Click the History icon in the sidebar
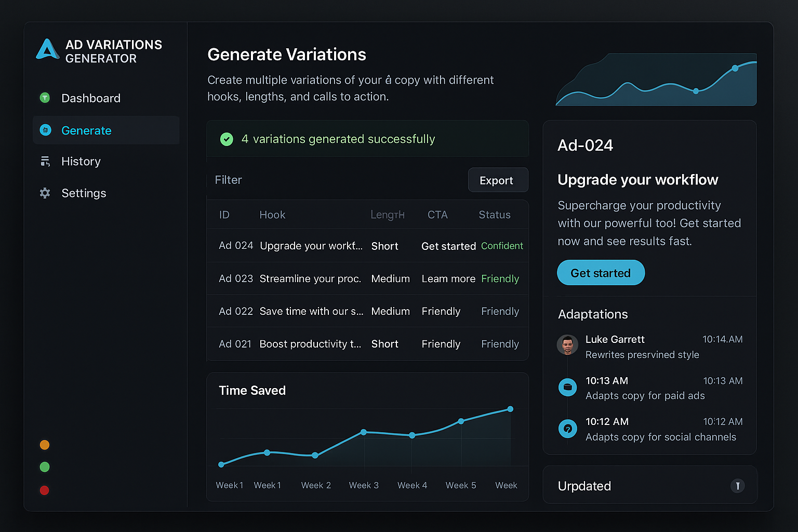Screen dimensions: 798x532 pos(45,162)
